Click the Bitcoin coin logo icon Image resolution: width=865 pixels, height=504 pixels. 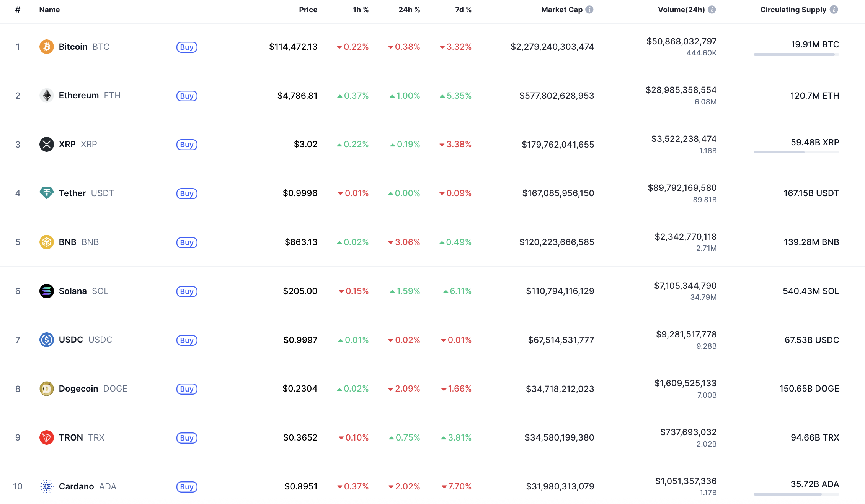point(47,47)
